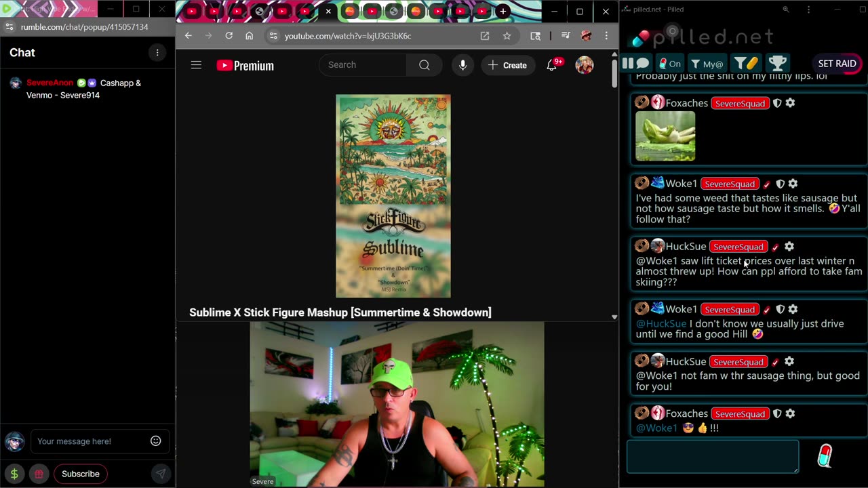
Task: Open the Chrome profile avatar
Action: click(x=587, y=36)
